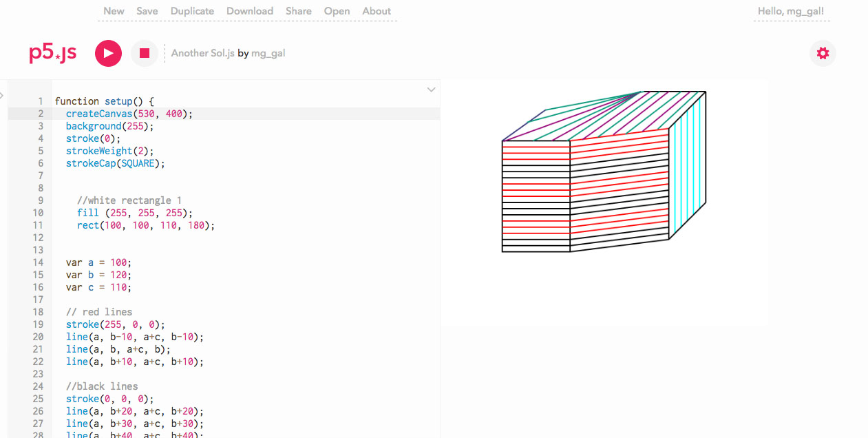
Task: Click Open in the top menu
Action: point(337,11)
